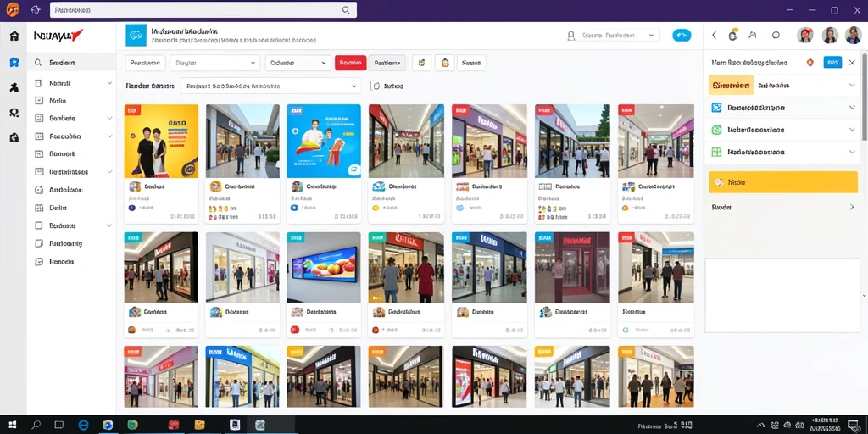The image size is (868, 434).
Task: Open the wide dropdown next to 'Render Games'
Action: 270,86
